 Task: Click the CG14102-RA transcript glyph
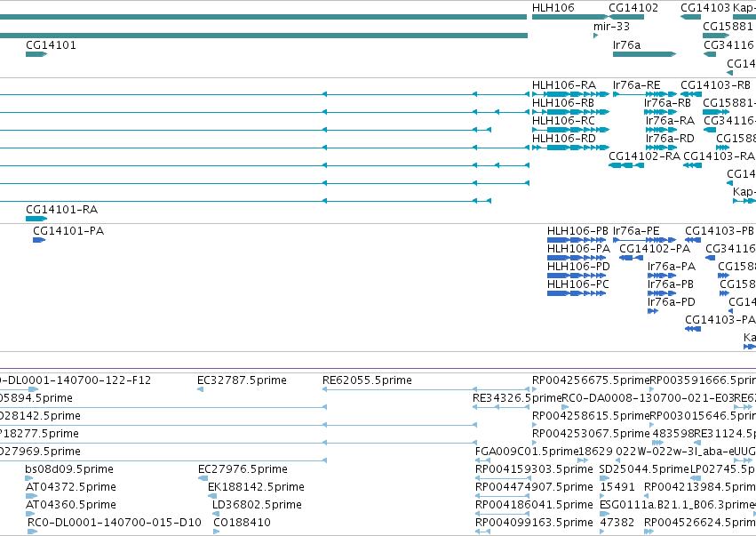(x=626, y=165)
